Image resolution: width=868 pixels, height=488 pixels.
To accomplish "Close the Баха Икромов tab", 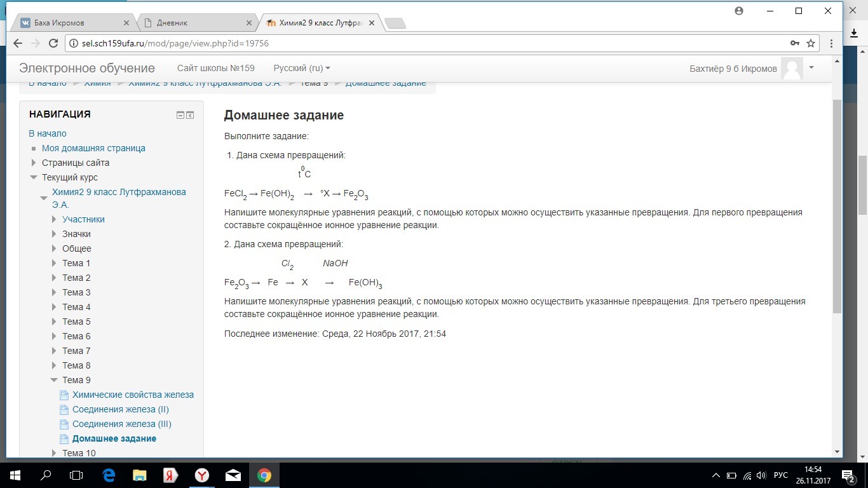I will [x=126, y=23].
